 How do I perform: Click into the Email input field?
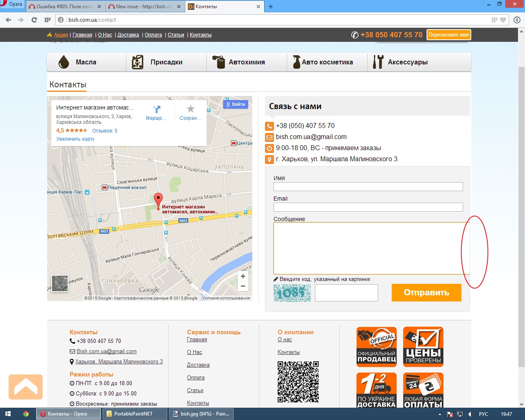[368, 207]
